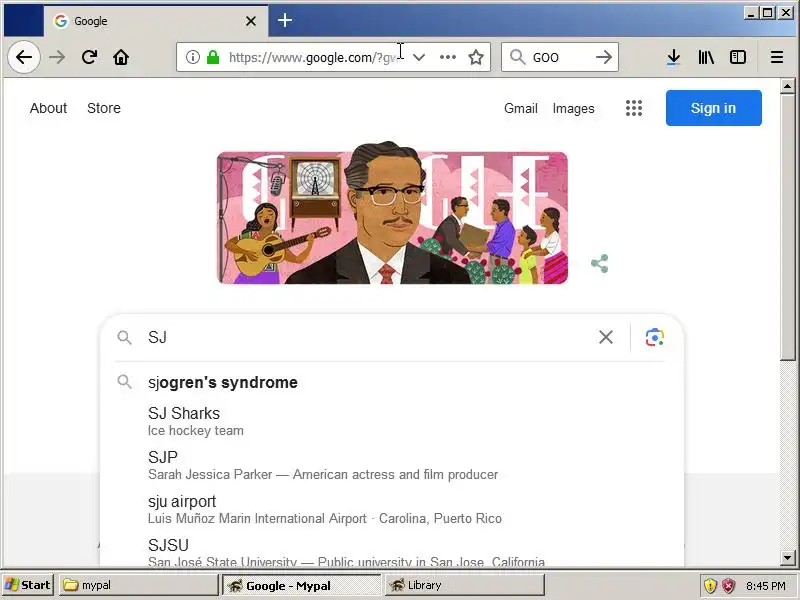This screenshot has width=800, height=600.
Task: Choose the sjogren's syndrome suggestion
Action: [392, 382]
